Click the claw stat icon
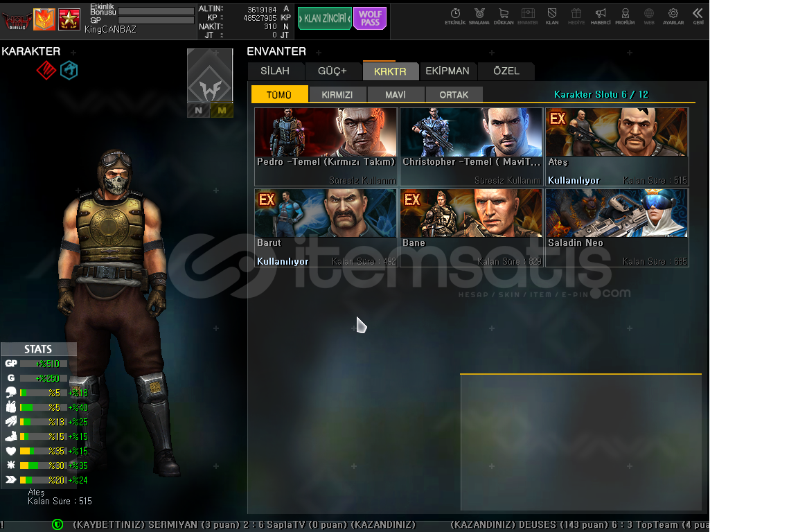The image size is (798, 532). click(x=10, y=422)
